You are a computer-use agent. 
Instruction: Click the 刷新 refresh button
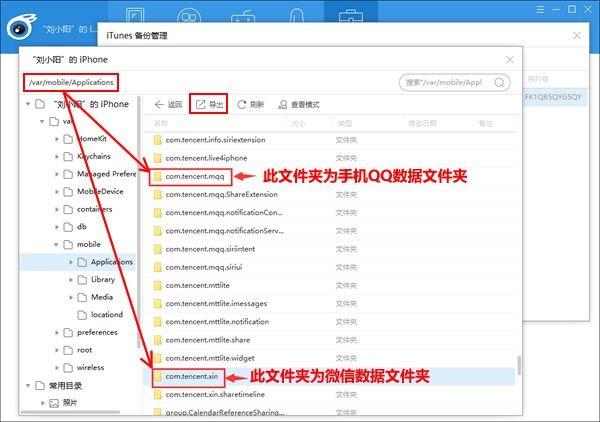(251, 104)
